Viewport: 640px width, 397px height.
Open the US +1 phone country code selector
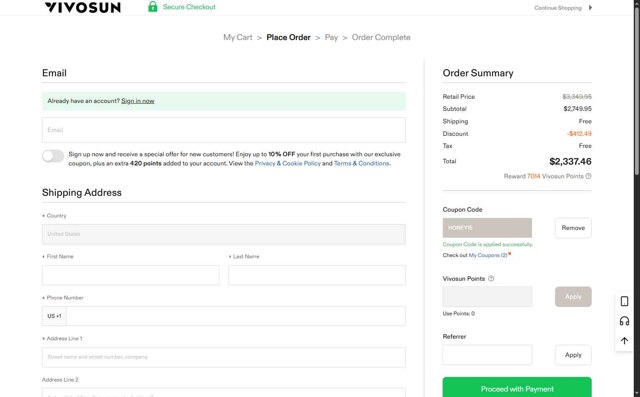coord(54,316)
